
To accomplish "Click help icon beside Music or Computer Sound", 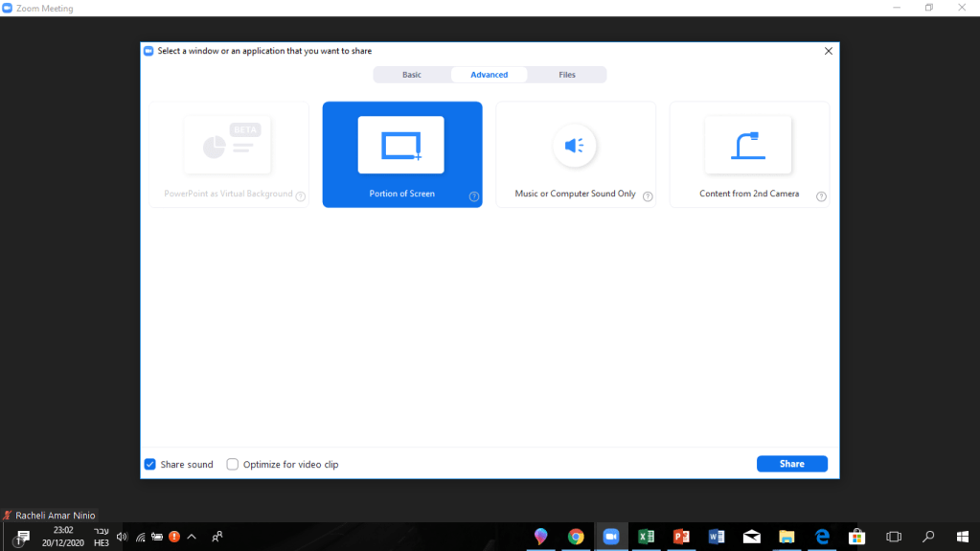I will click(648, 196).
